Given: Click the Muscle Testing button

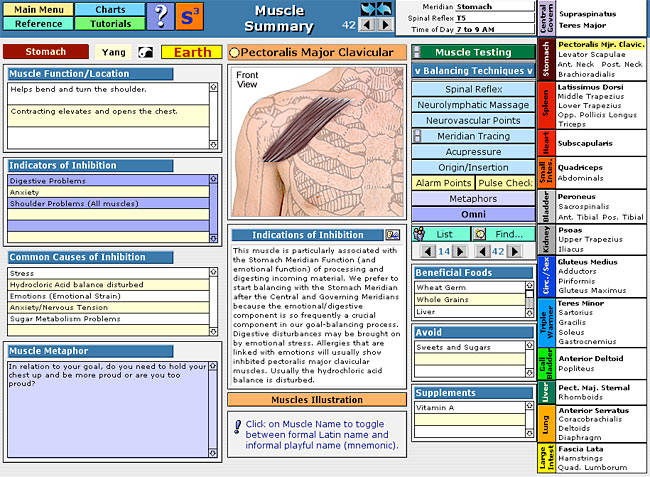Looking at the screenshot, I should 473,52.
